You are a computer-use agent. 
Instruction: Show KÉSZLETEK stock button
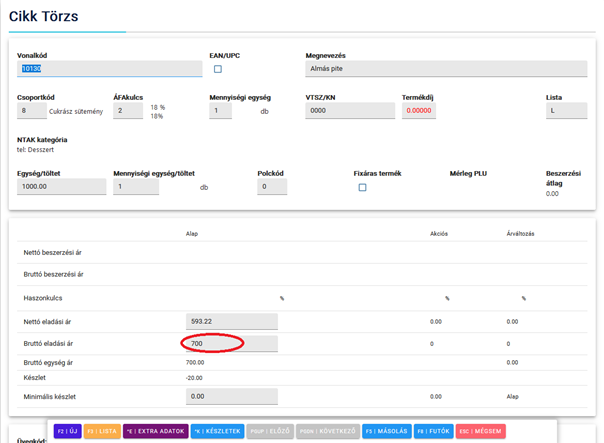point(217,431)
